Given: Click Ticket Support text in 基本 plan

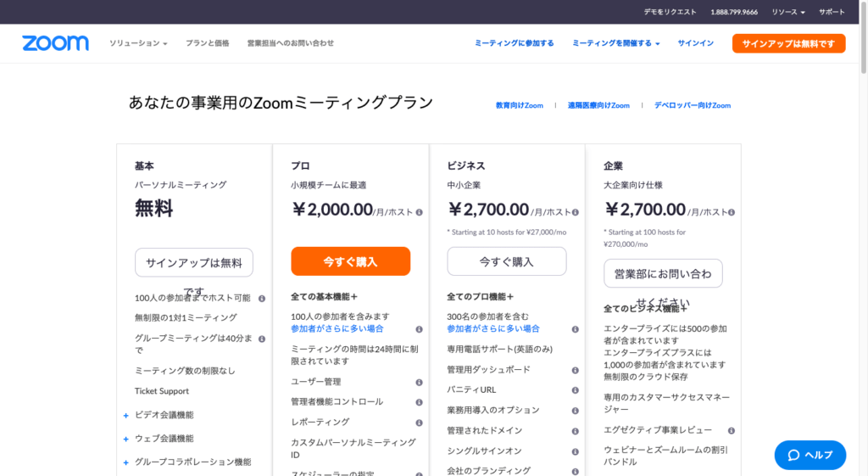Looking at the screenshot, I should (x=162, y=391).
